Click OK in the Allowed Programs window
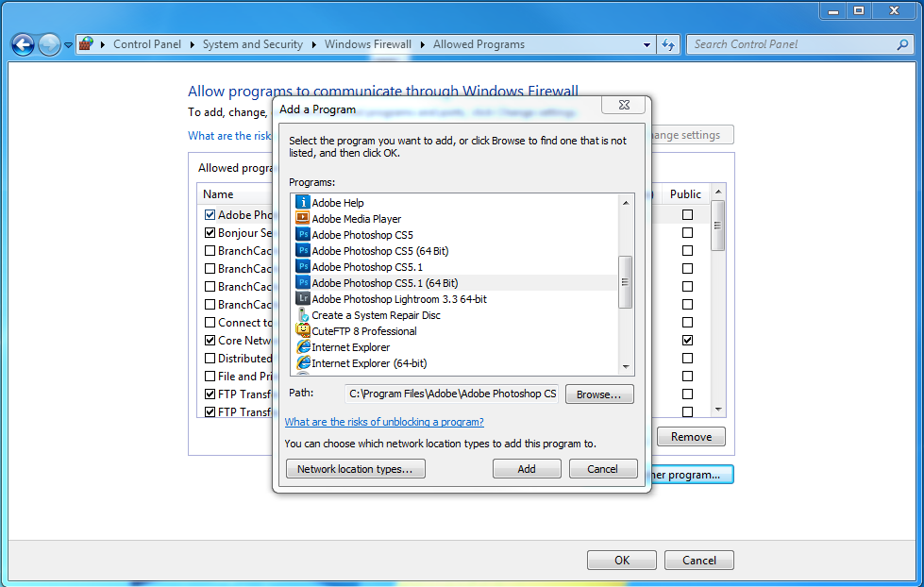 [x=622, y=561]
